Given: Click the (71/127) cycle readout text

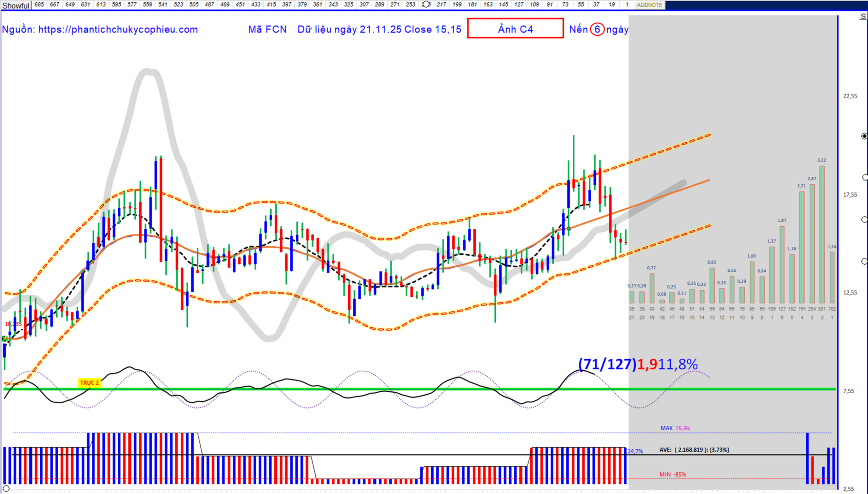Looking at the screenshot, I should coord(607,364).
